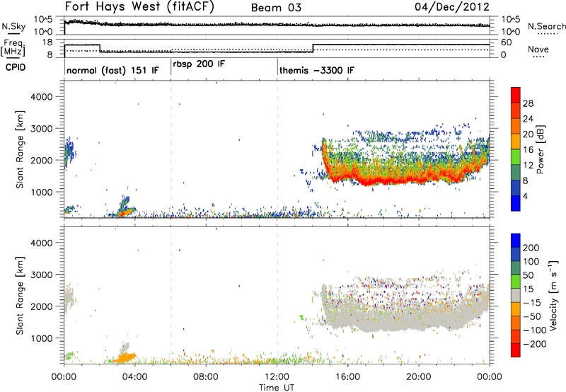Screen dimensions: 566x392
Task: Click the 'Velocity [m s-1]' color bar label
Action: [x=553, y=295]
